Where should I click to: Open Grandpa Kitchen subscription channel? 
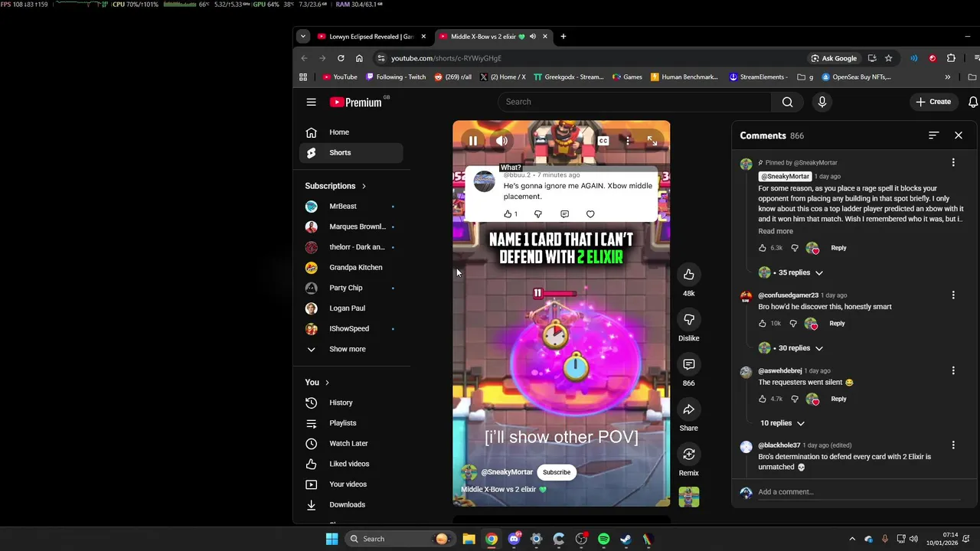(x=351, y=268)
